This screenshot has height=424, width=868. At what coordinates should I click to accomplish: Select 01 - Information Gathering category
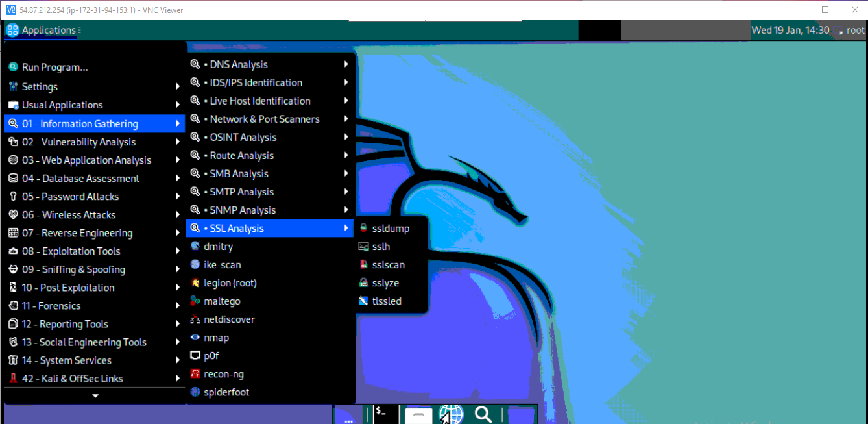95,124
